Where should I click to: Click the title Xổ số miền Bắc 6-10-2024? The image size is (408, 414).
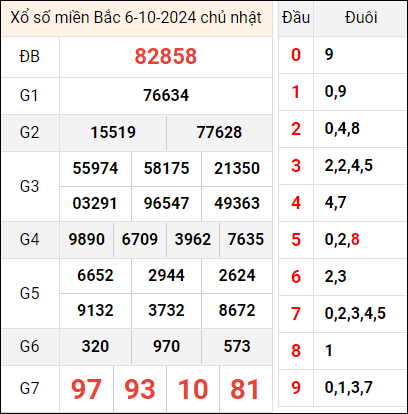[x=103, y=17]
